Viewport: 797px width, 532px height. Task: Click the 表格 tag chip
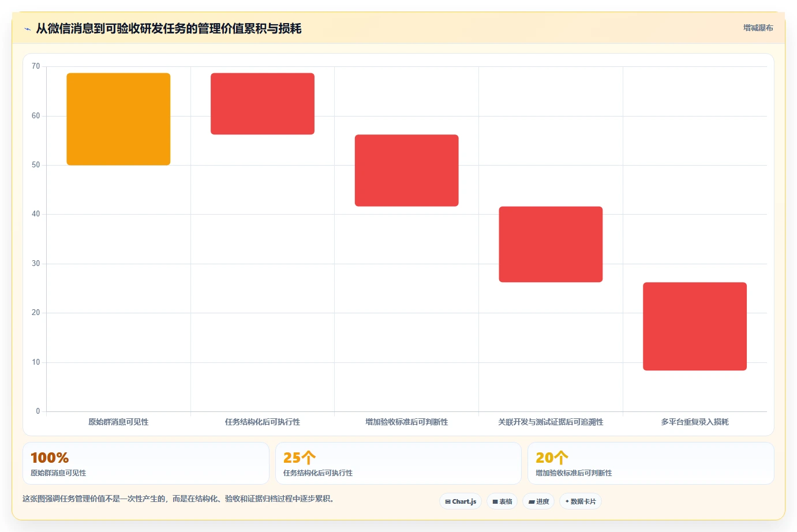[x=502, y=501]
